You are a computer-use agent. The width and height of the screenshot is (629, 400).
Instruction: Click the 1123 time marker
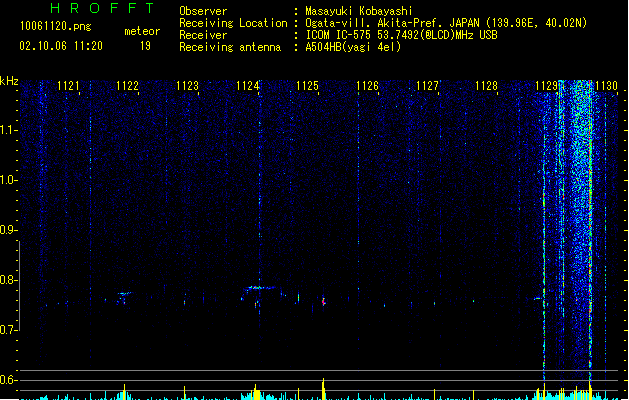[187, 86]
